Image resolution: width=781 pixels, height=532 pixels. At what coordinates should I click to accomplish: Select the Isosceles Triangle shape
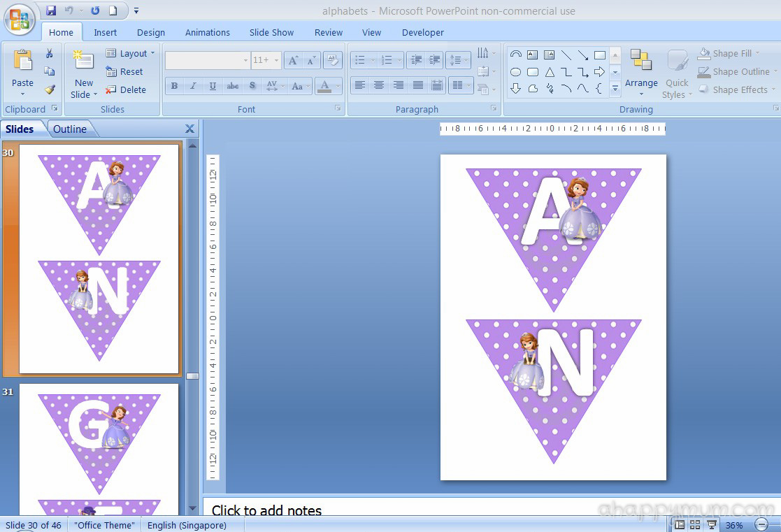click(x=550, y=72)
